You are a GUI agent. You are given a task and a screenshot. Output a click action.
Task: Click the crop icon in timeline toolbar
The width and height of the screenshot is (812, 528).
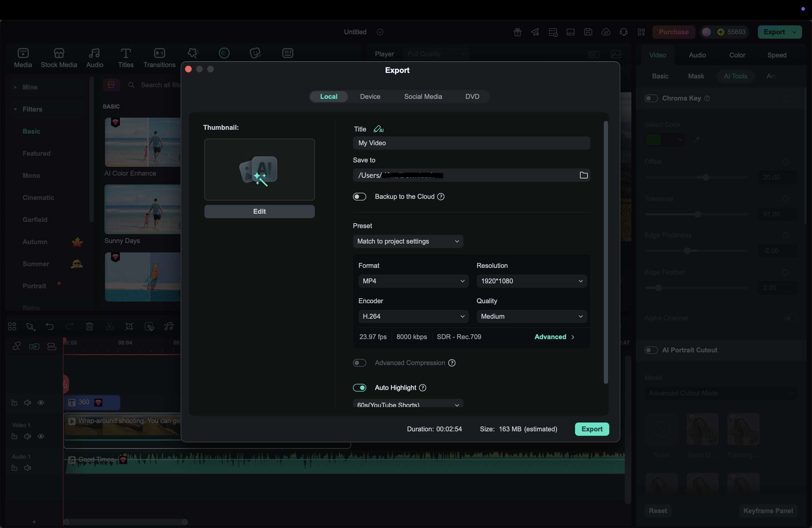(129, 327)
